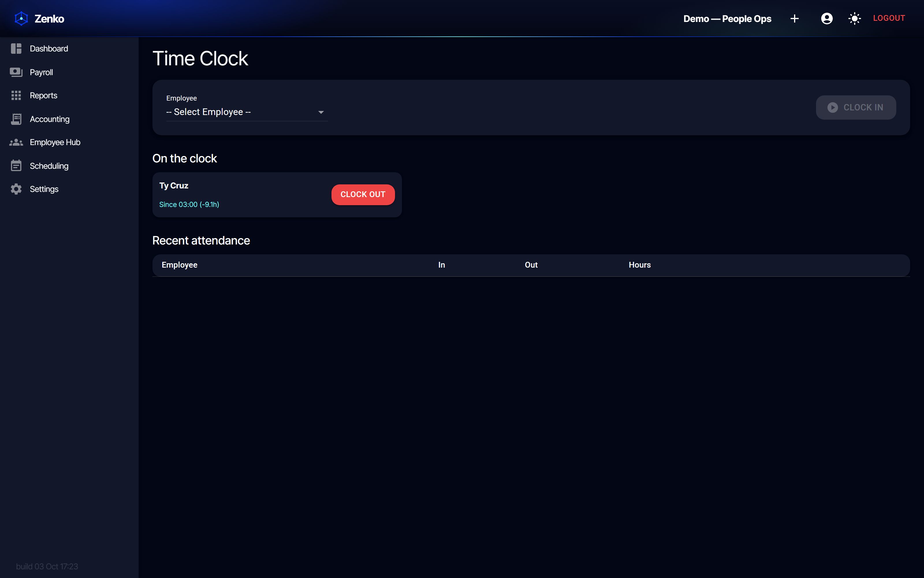This screenshot has width=924, height=578.
Task: Click the Ty Cruz name
Action: pos(174,186)
